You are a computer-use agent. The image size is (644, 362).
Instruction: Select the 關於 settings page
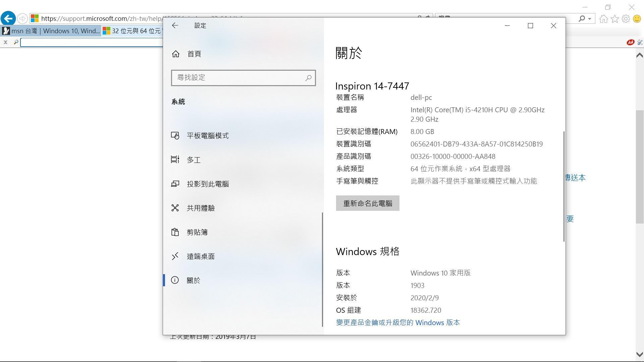(x=194, y=281)
